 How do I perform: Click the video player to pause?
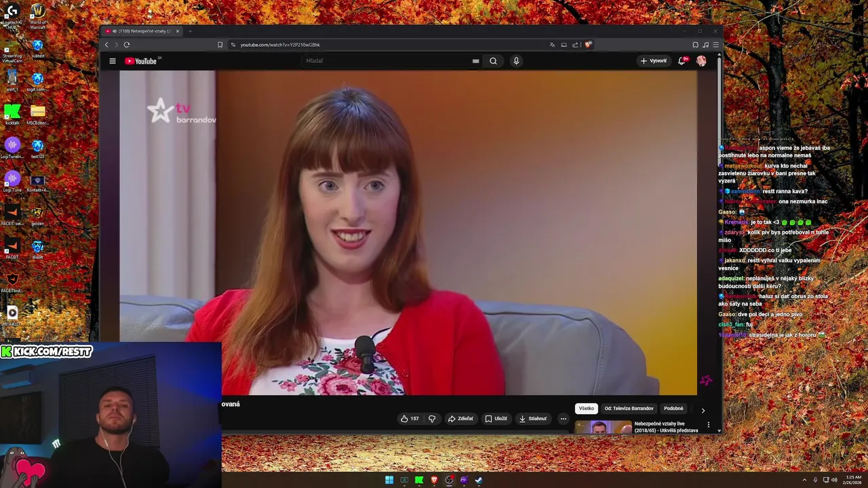tap(408, 232)
